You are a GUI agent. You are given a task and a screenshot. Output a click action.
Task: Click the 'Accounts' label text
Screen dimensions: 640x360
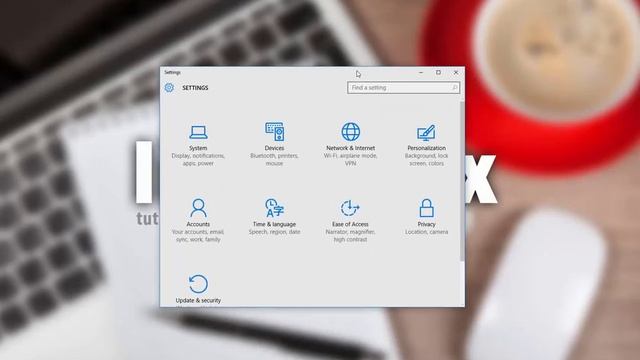coord(198,224)
